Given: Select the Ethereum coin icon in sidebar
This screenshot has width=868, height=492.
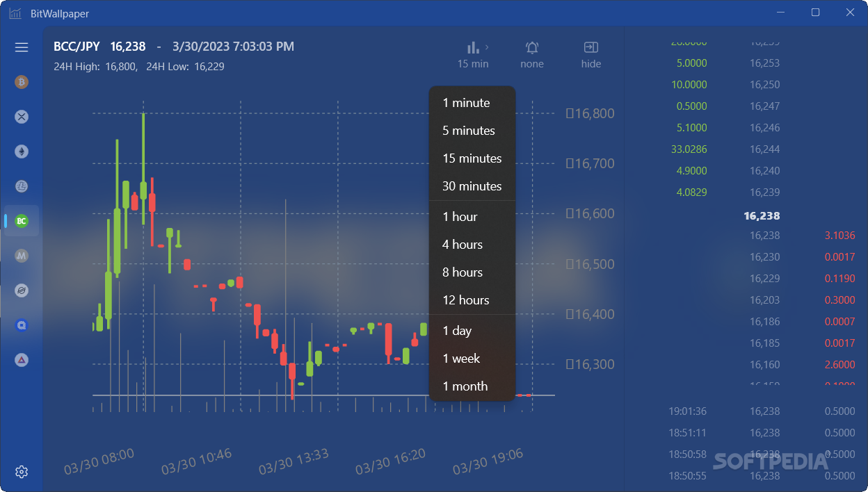Looking at the screenshot, I should [x=22, y=151].
